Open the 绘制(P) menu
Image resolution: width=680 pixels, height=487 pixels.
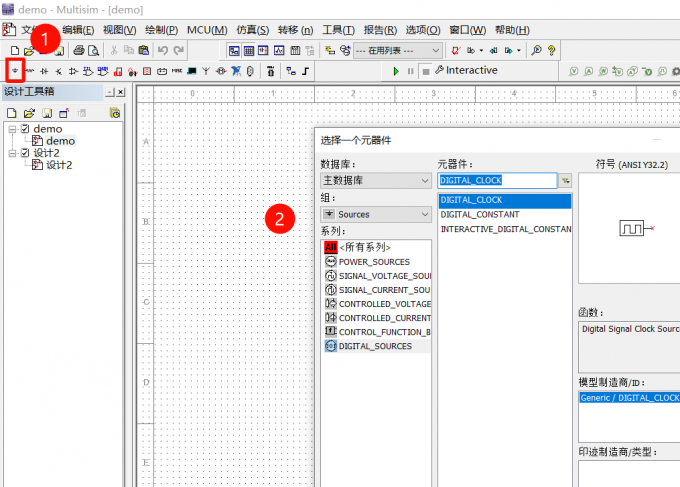[x=161, y=30]
